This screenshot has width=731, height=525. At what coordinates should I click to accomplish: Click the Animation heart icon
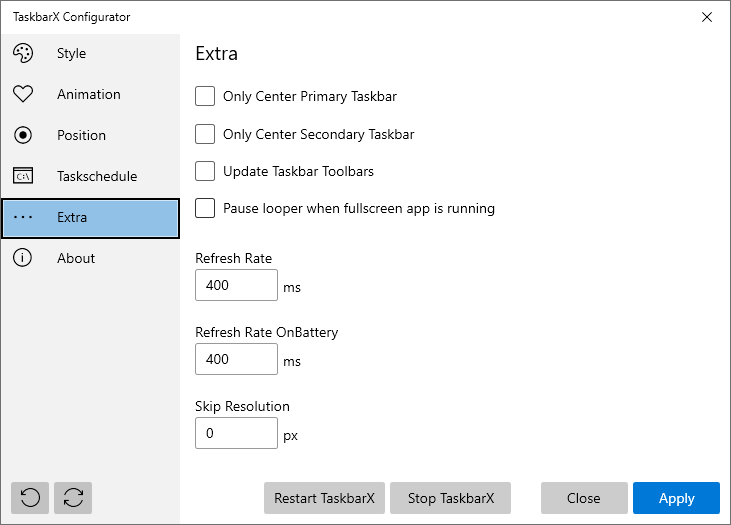coord(23,94)
